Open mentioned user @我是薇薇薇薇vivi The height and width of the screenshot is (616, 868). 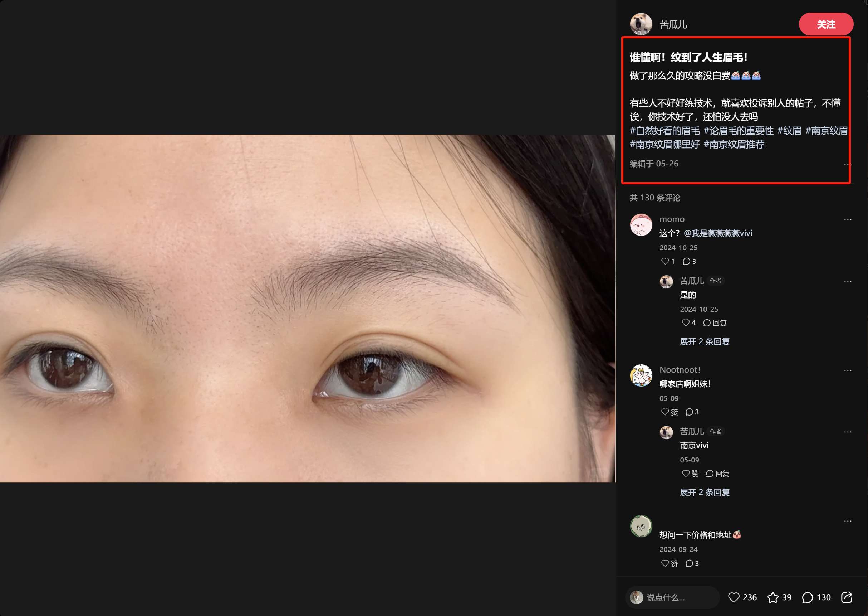click(717, 233)
